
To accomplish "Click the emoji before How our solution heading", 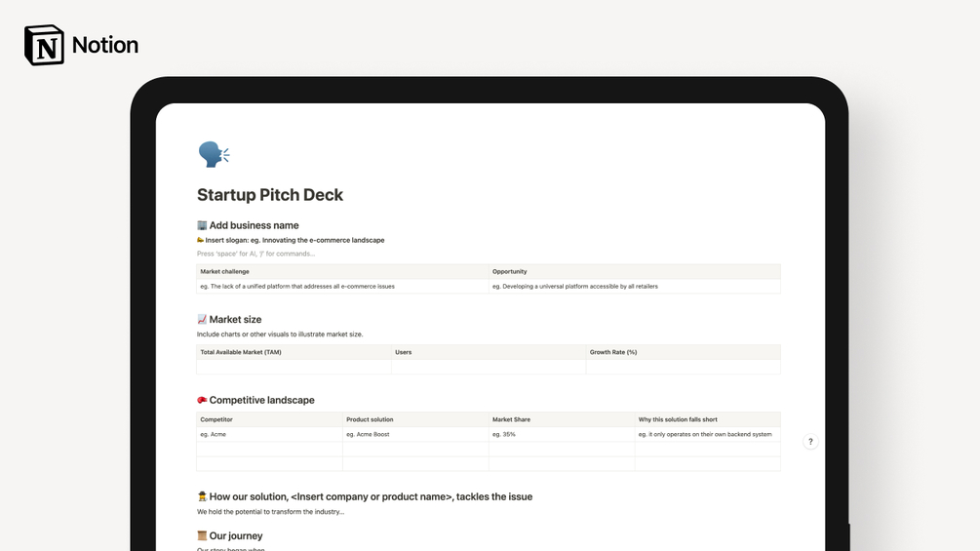I will tap(202, 497).
